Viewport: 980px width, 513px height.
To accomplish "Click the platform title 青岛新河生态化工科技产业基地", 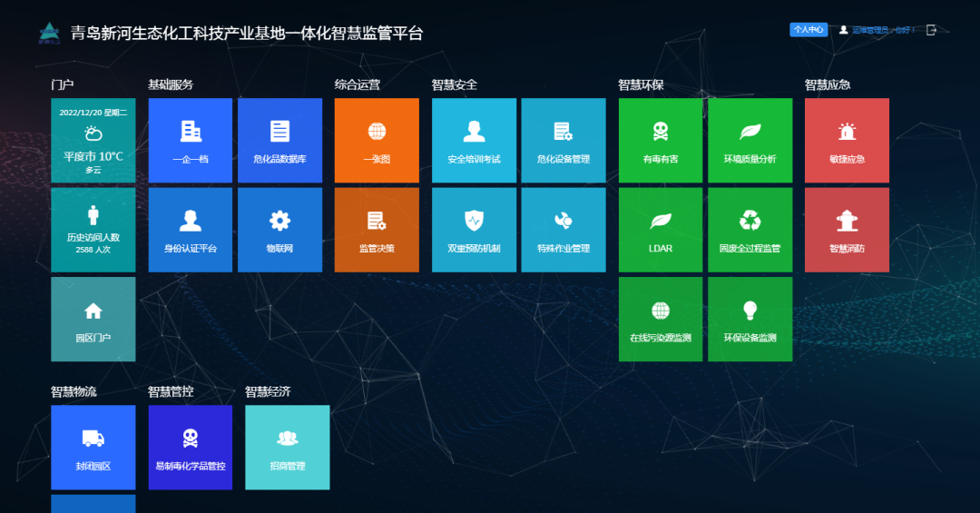I will click(x=247, y=34).
